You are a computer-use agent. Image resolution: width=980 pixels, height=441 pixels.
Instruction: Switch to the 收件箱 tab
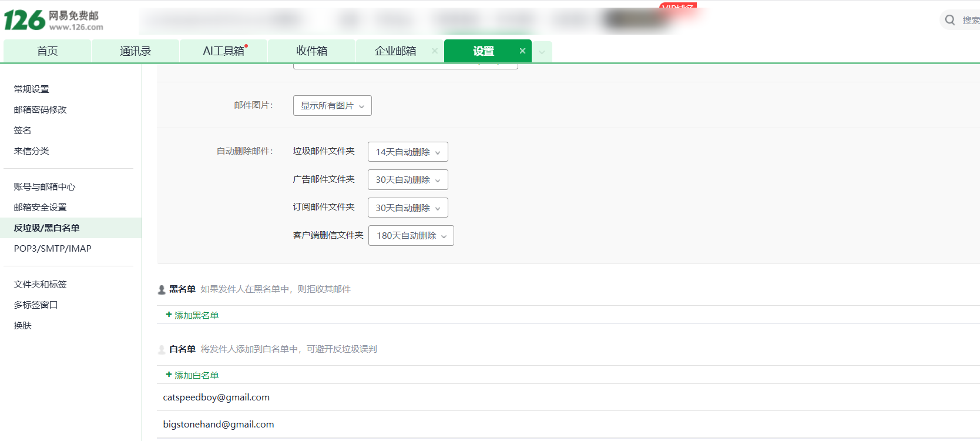click(x=311, y=51)
